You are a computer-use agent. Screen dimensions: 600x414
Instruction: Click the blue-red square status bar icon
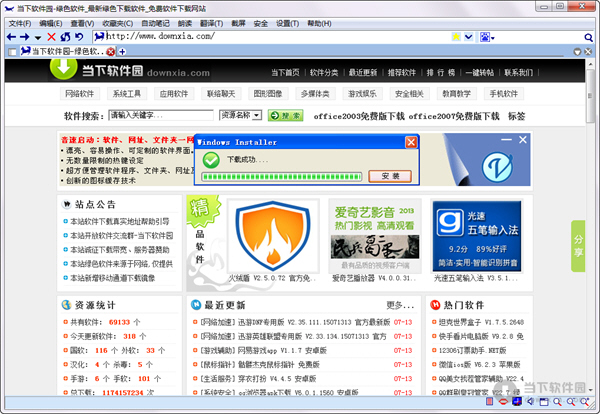click(x=517, y=401)
